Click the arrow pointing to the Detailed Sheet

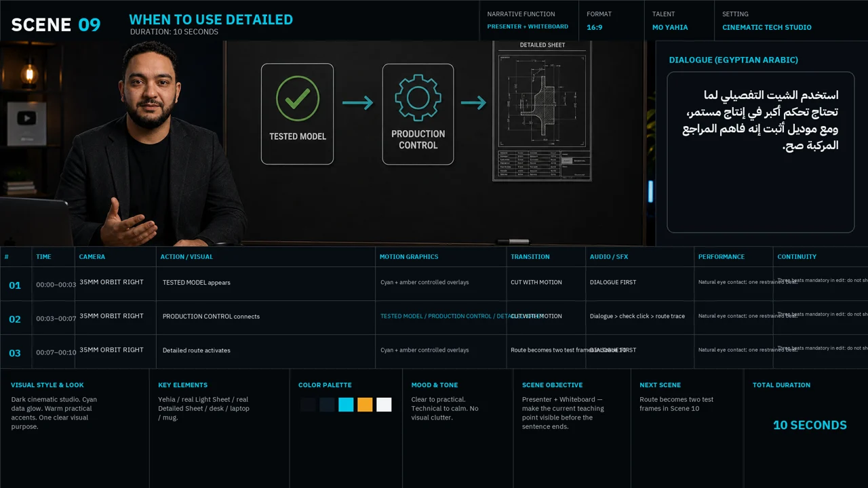(x=473, y=103)
